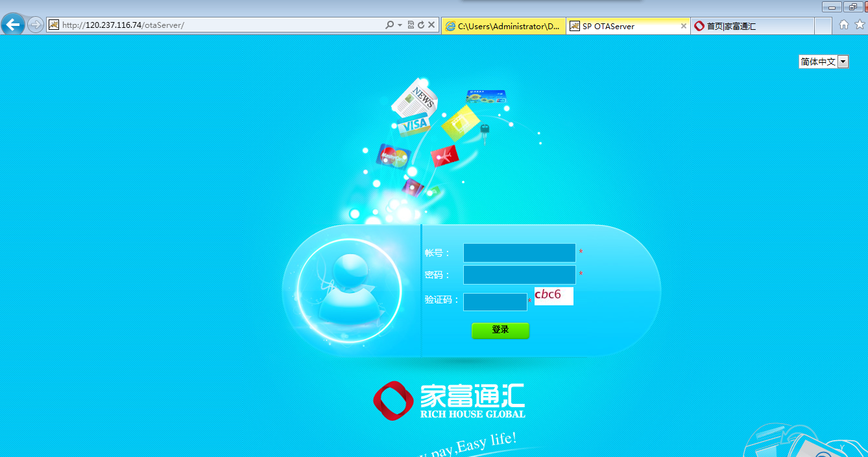Switch to the 首页|家富通汇 tab

[x=752, y=26]
